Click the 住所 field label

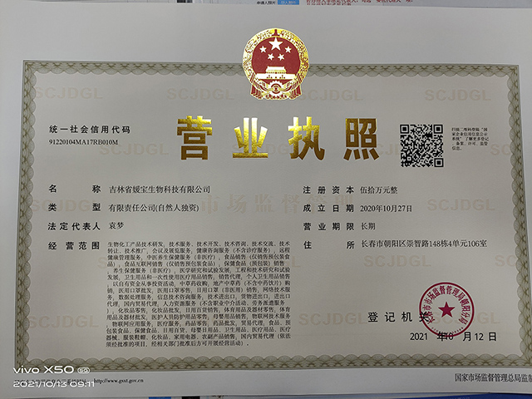[x=328, y=244]
